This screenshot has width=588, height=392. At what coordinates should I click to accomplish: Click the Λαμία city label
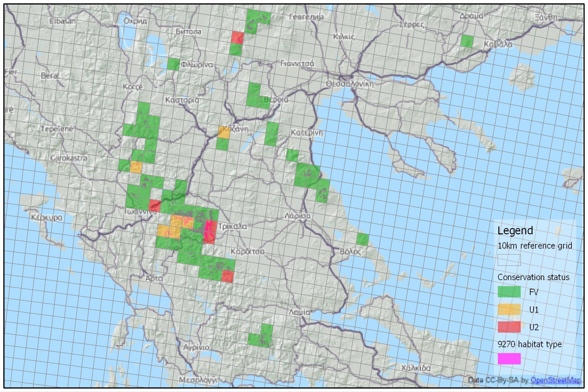coord(299,312)
